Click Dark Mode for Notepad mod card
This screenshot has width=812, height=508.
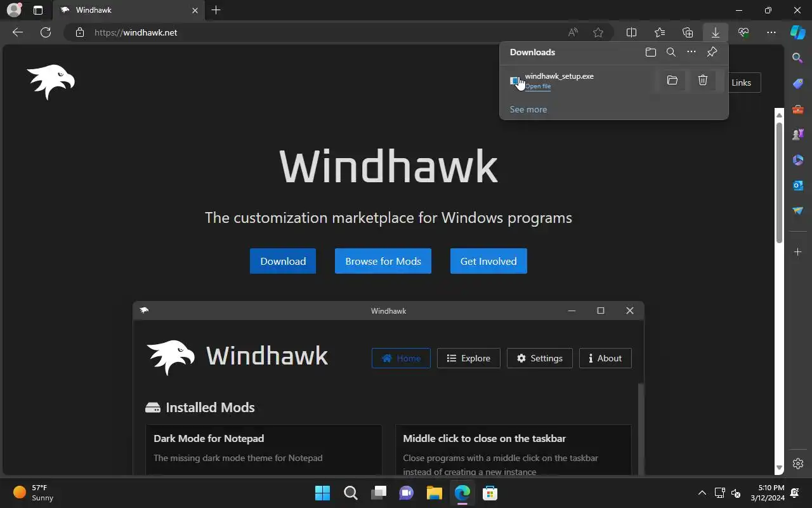(264, 450)
